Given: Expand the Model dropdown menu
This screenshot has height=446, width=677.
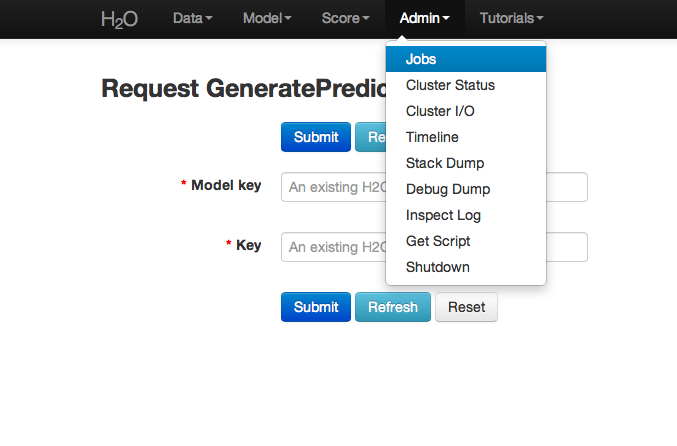Looking at the screenshot, I should (267, 18).
